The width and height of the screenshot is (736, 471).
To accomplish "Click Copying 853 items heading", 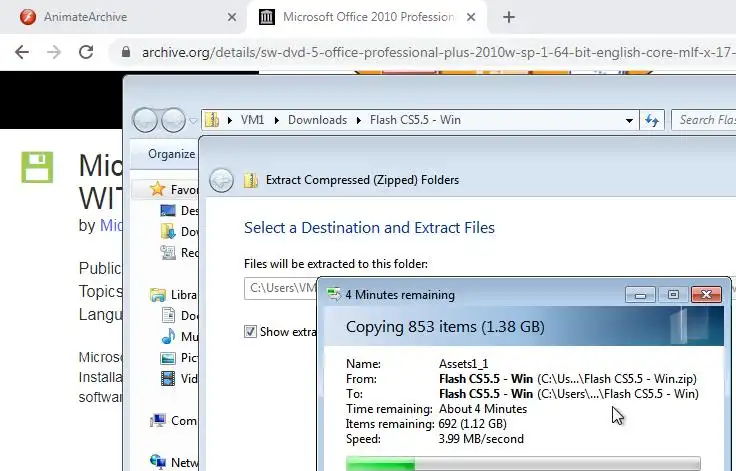I will click(x=445, y=327).
